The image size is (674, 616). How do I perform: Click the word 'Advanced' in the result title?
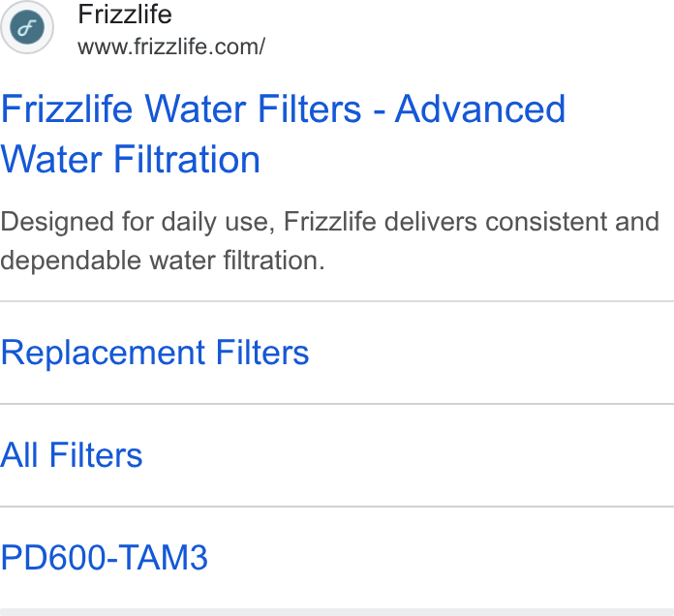tap(479, 109)
